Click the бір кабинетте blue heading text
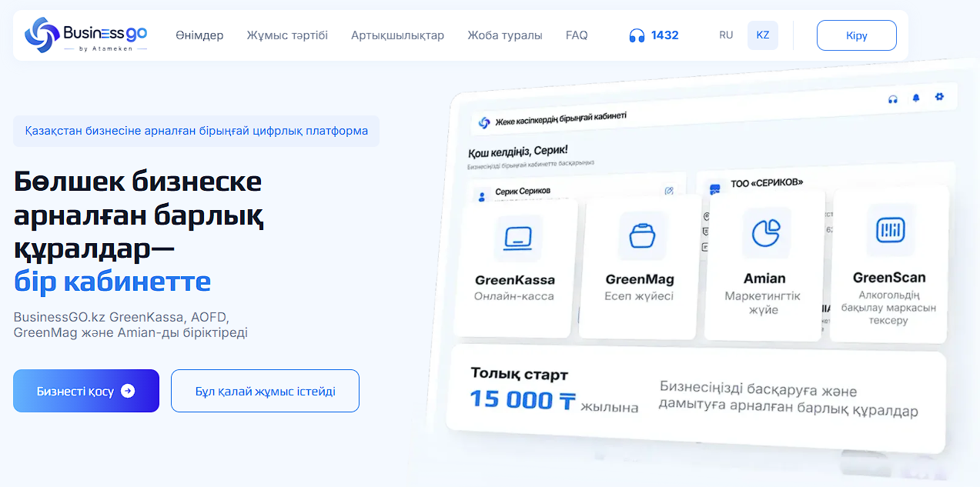980x487 pixels. point(112,282)
